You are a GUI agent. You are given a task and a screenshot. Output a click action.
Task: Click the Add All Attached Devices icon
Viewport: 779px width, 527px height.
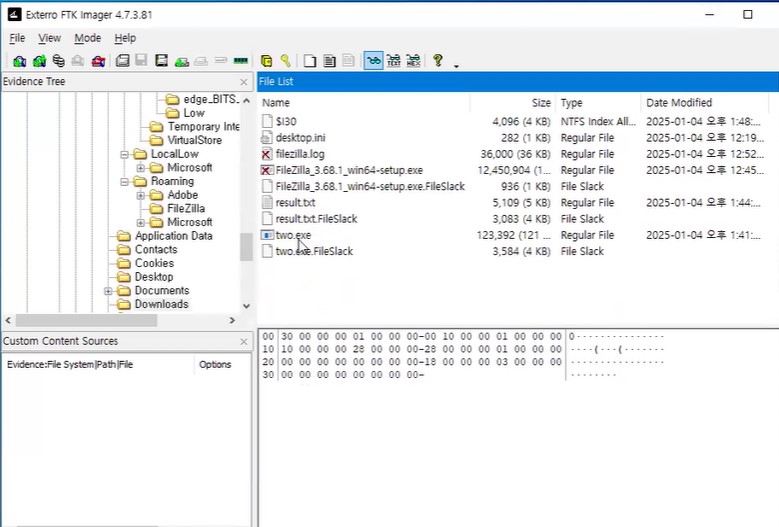[39, 61]
